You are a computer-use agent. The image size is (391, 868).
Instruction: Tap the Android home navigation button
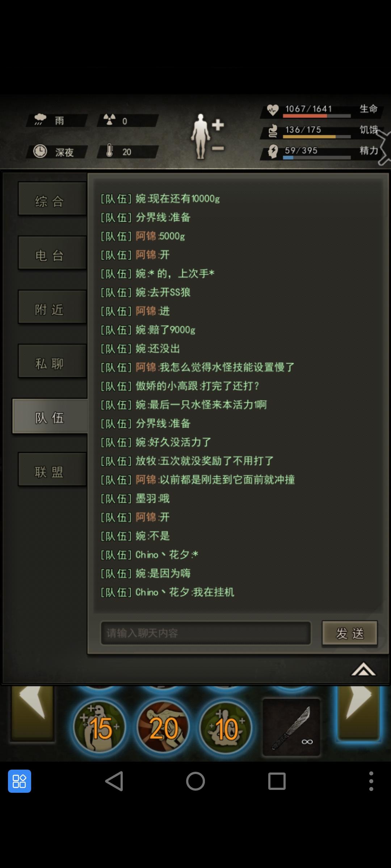coord(195,781)
